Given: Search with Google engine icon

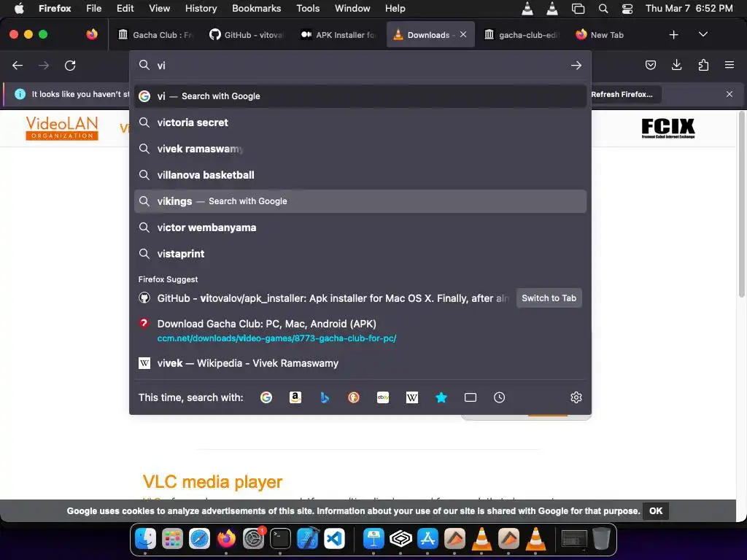Looking at the screenshot, I should [x=266, y=397].
